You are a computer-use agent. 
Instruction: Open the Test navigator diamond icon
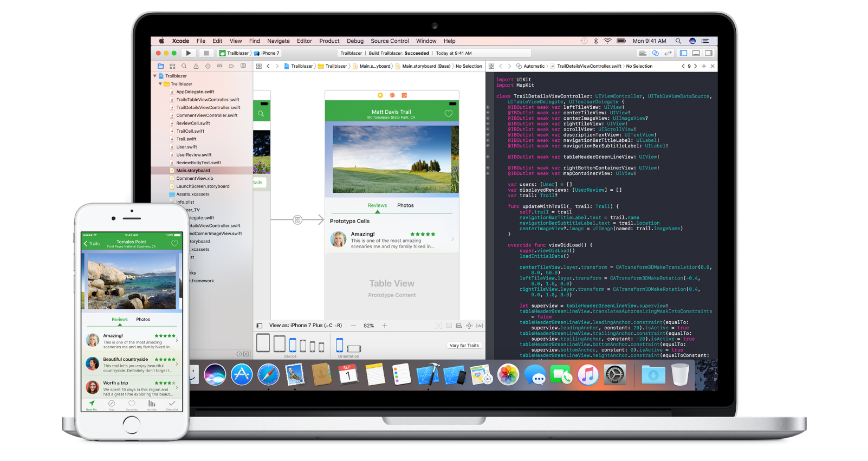coord(208,66)
